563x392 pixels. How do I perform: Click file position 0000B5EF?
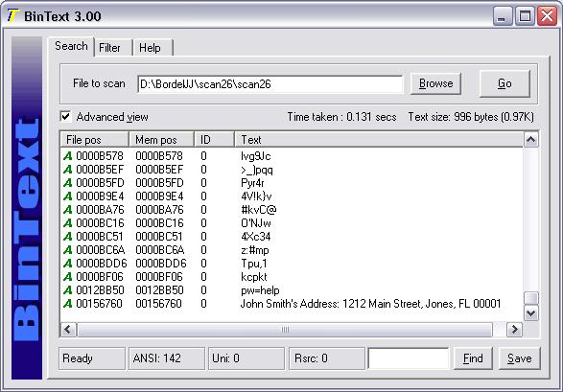pos(100,170)
